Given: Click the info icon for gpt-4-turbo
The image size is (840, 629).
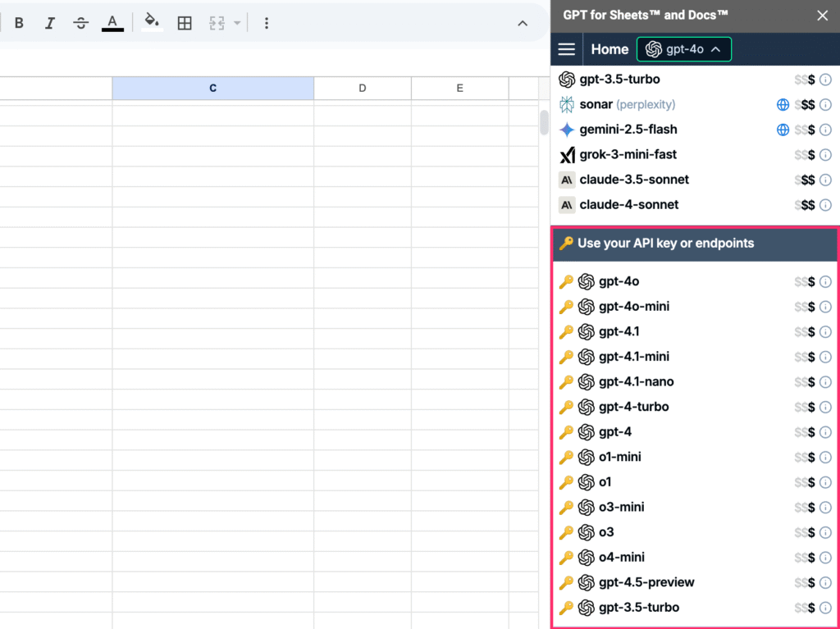Looking at the screenshot, I should click(825, 408).
